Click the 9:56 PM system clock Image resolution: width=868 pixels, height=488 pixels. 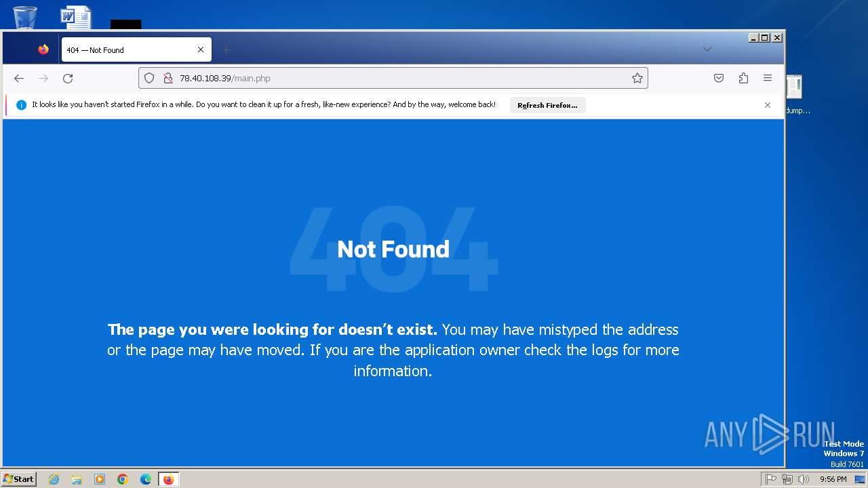click(x=833, y=479)
